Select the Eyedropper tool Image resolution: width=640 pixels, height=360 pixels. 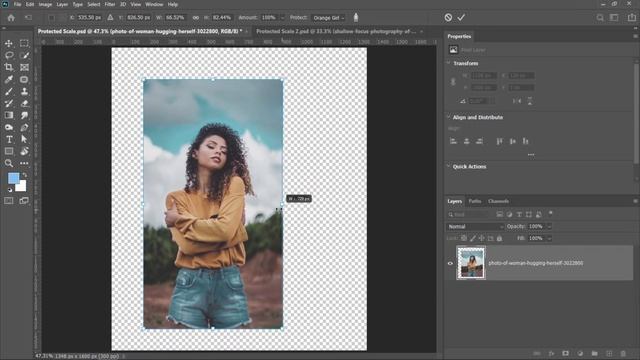pos(9,79)
